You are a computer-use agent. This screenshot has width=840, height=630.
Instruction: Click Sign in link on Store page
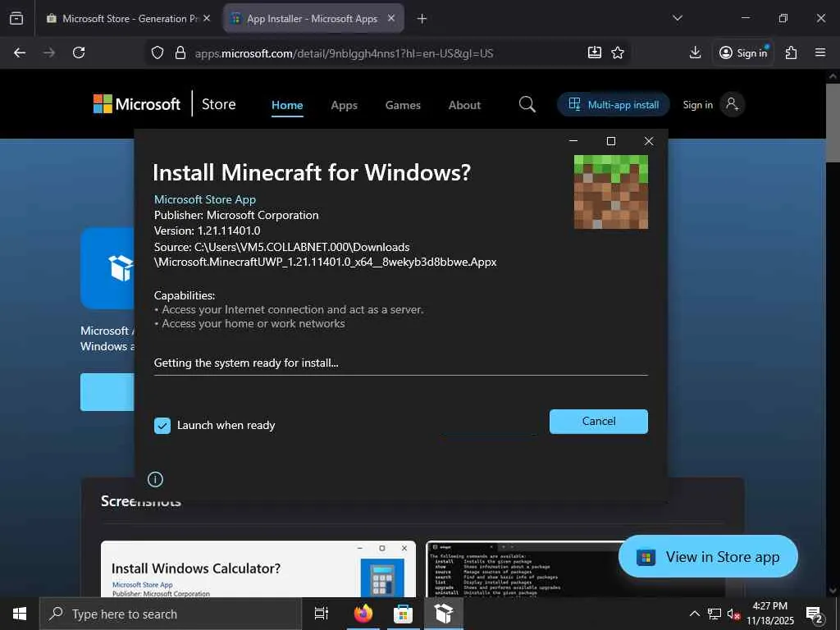(x=697, y=104)
